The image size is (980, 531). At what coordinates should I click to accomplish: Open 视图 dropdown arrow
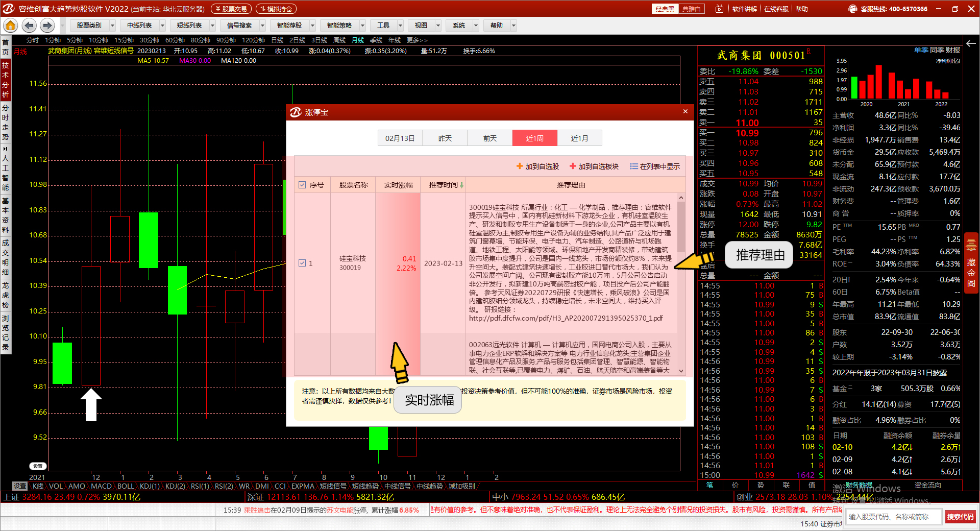[438, 25]
